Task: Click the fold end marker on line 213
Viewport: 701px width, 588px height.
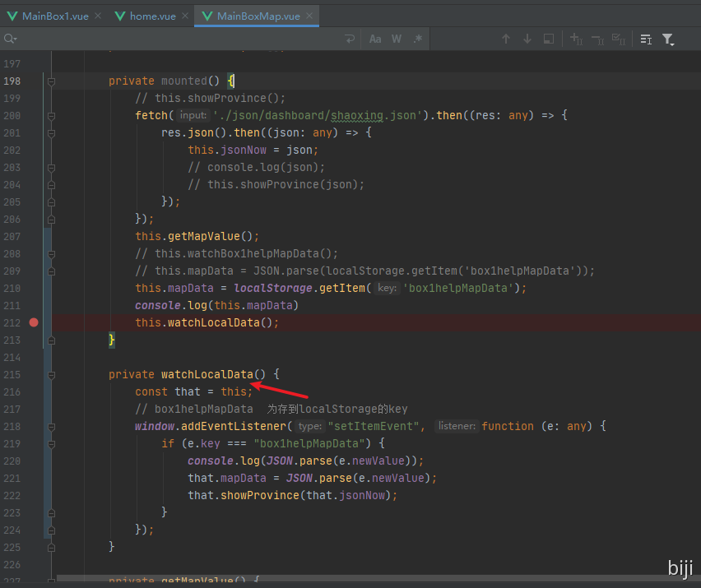Action: pyautogui.click(x=51, y=341)
